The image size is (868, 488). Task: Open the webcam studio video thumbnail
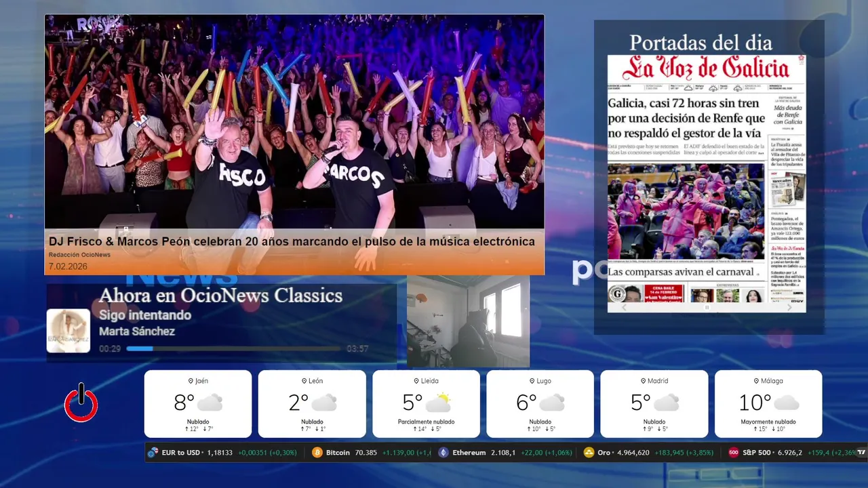(468, 321)
